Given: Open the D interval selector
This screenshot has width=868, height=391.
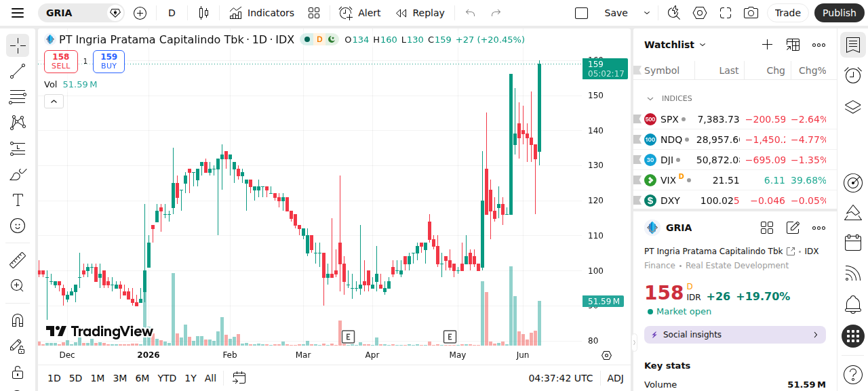Looking at the screenshot, I should [172, 13].
